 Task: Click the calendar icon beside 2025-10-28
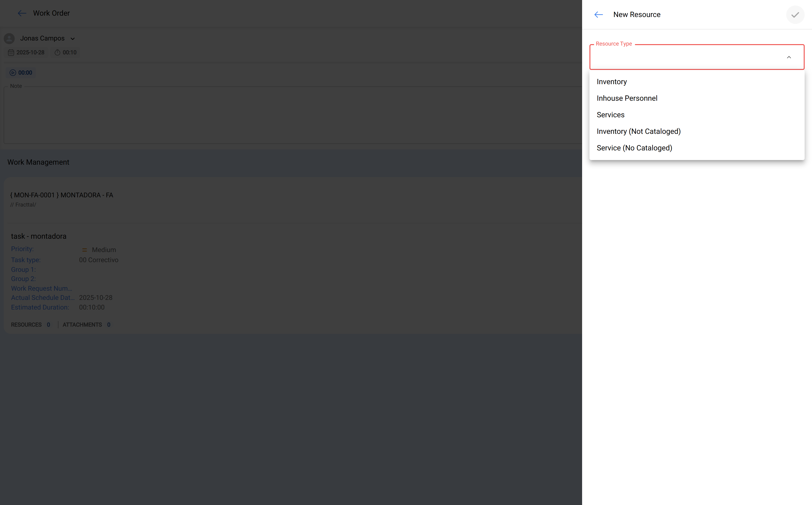coord(11,53)
